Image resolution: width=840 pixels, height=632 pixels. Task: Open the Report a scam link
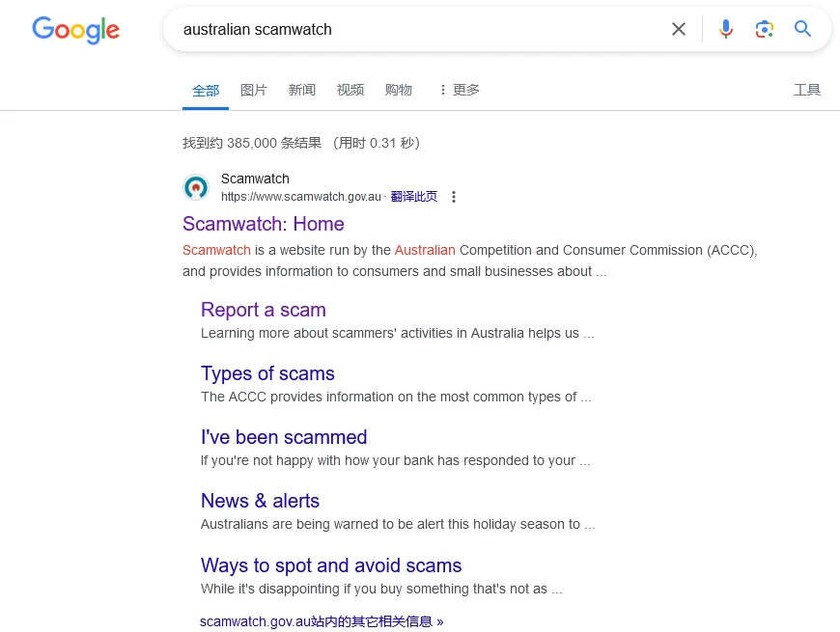pos(264,310)
